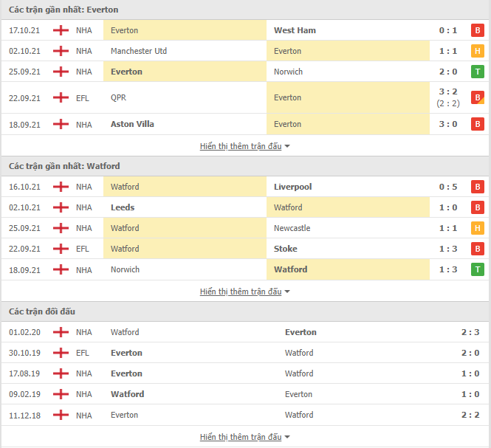The image size is (491, 448).
Task: Click the red B badge for Watford vs Stoke
Action: [x=477, y=249]
